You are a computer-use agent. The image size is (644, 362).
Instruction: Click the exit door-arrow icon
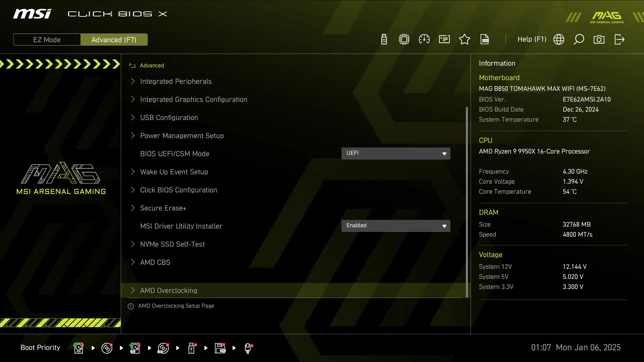tap(620, 39)
